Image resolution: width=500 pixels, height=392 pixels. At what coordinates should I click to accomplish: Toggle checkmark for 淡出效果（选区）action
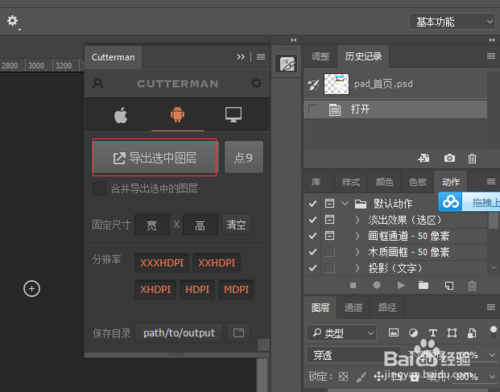[313, 219]
